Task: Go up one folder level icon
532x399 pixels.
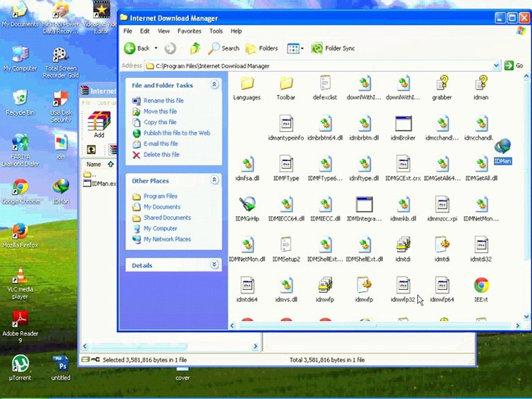Action: point(195,48)
